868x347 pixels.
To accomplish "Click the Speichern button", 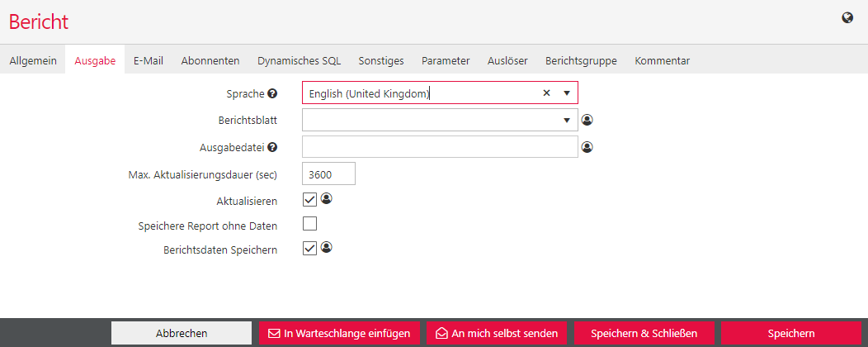I will click(x=791, y=333).
